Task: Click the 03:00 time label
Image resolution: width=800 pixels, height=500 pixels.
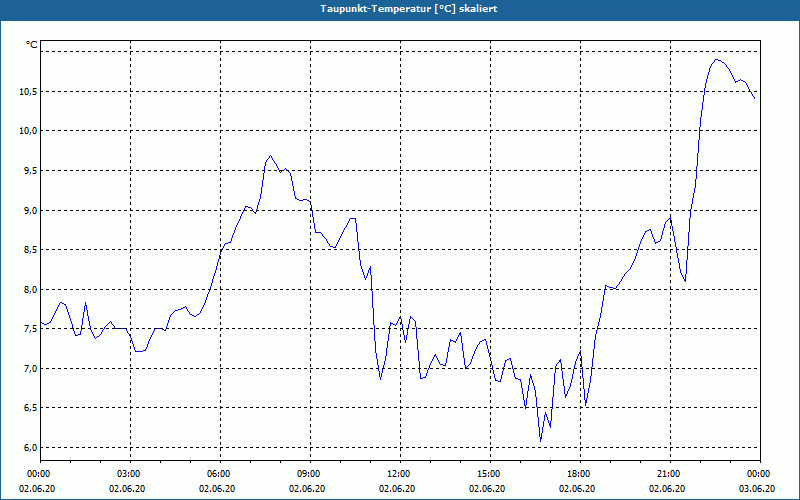Action: click(x=131, y=474)
